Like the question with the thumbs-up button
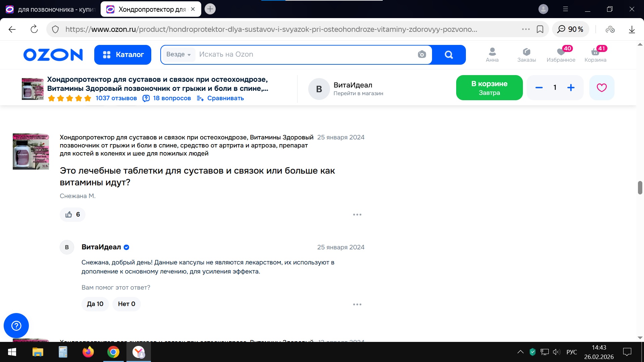The height and width of the screenshot is (362, 644). click(x=72, y=215)
